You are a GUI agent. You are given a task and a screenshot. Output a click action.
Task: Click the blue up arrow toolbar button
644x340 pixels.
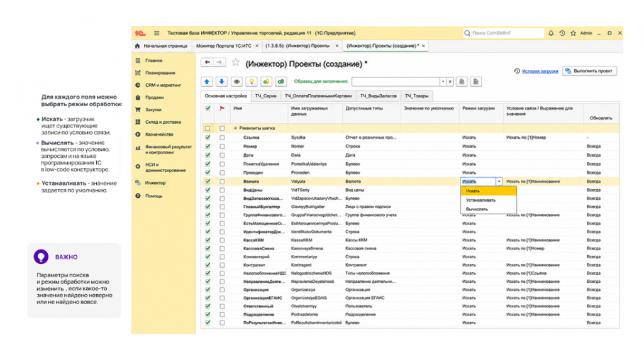click(206, 82)
